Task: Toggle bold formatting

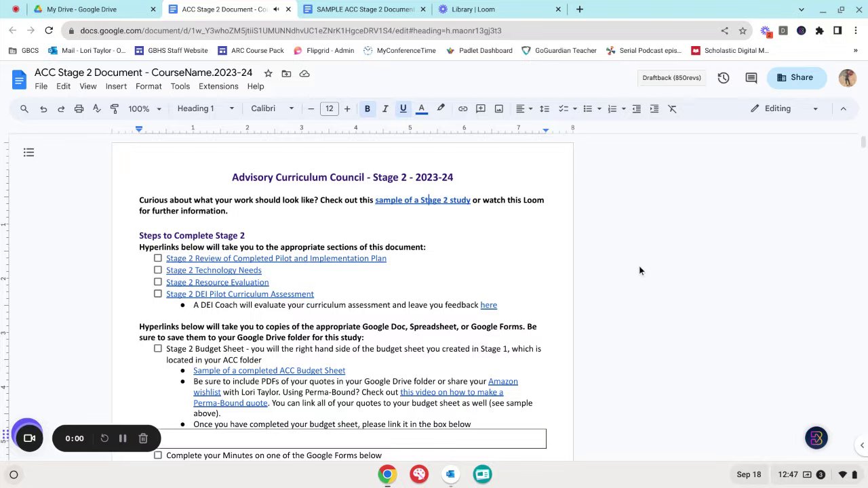Action: pos(367,108)
